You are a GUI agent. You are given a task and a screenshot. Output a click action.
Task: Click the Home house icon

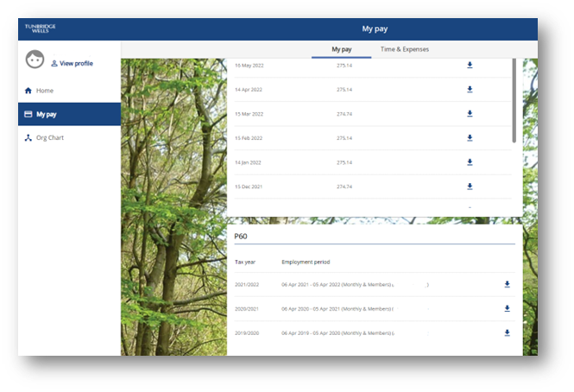[28, 91]
